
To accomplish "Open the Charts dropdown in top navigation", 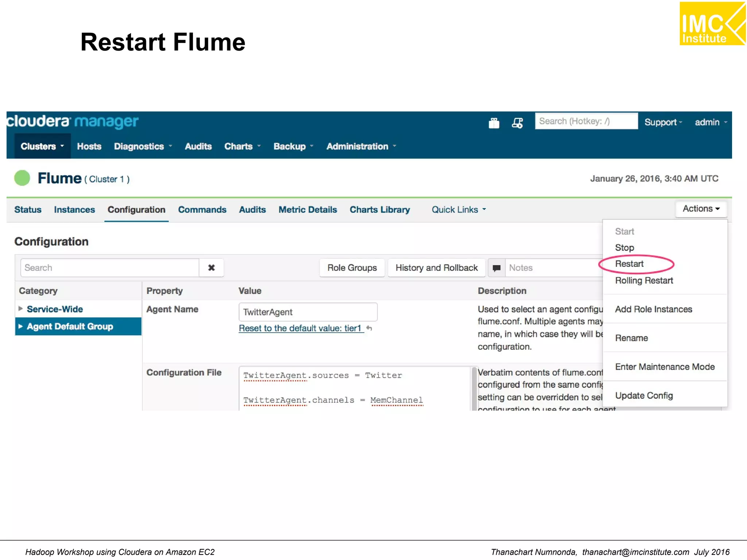I will pyautogui.click(x=242, y=146).
